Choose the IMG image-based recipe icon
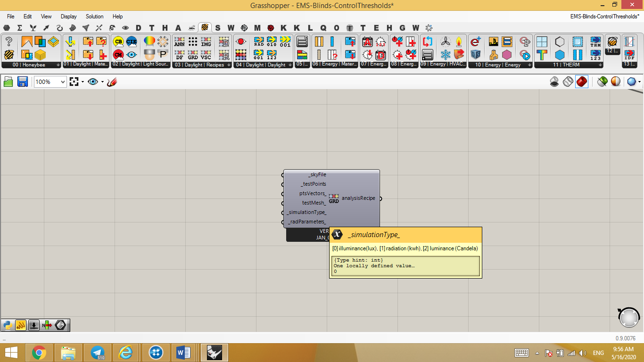 [206, 41]
